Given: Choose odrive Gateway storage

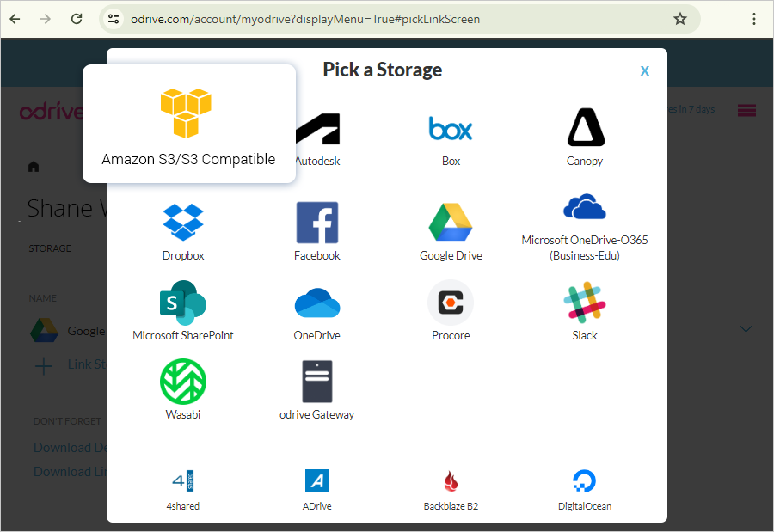Looking at the screenshot, I should click(x=316, y=390).
